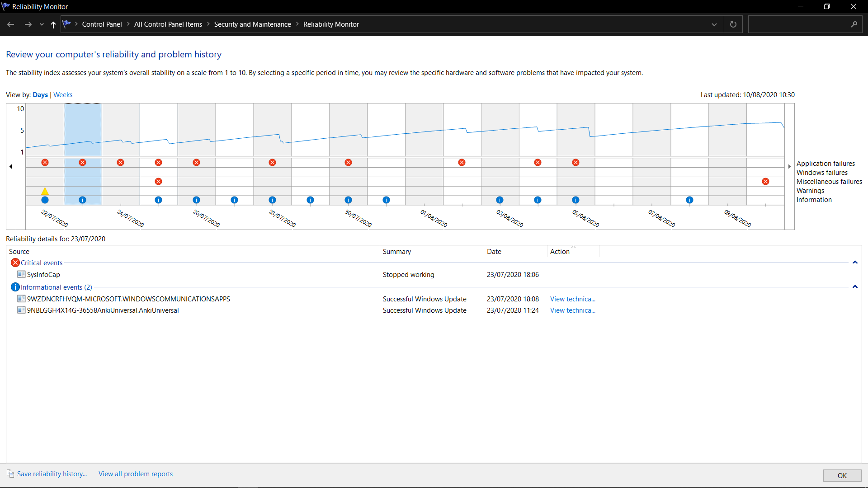Click the 01/08/2020 date label on chart
The height and width of the screenshot is (488, 868).
(x=434, y=218)
